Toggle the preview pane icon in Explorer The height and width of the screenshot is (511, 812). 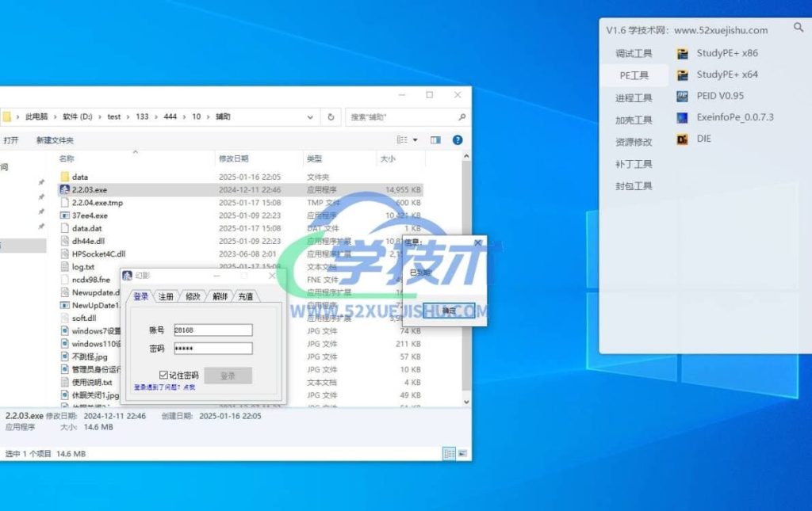click(435, 140)
